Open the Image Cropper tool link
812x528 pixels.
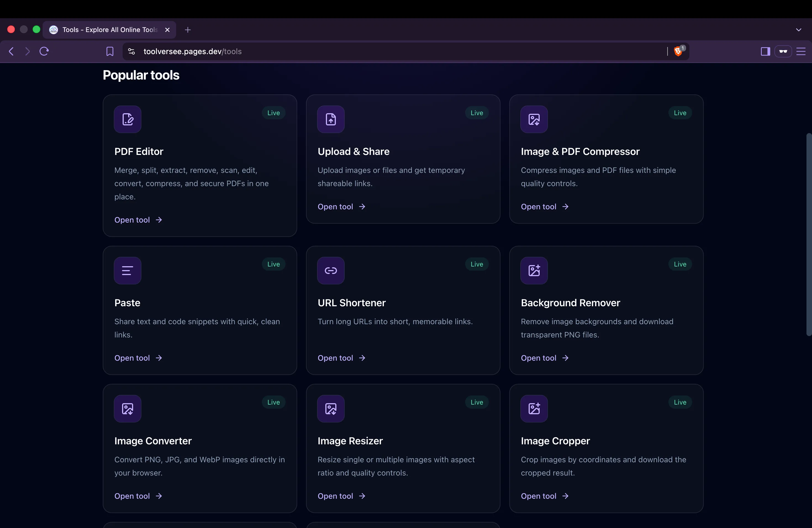545,496
